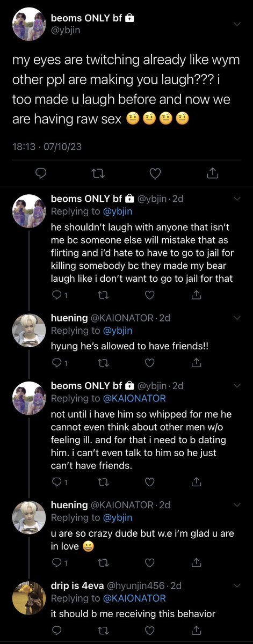View huening's profile picture on the first reply
Viewport: 253px width, 644px height.
point(28,331)
